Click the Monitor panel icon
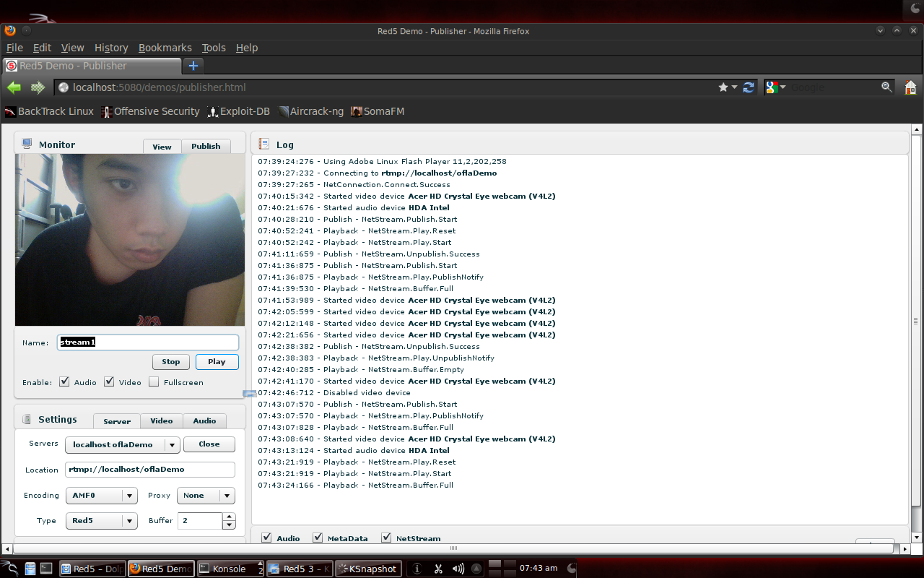The width and height of the screenshot is (924, 578). click(27, 144)
